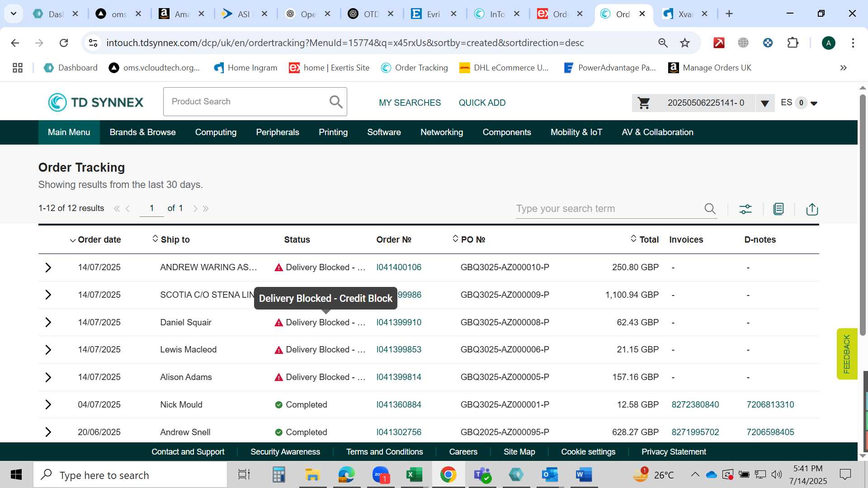Click the page vertical scrollbar thumb
The image size is (868, 488).
click(x=863, y=215)
